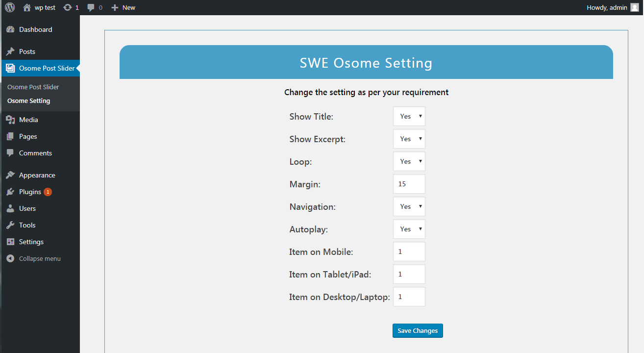
Task: Click the New content link
Action: pos(124,8)
